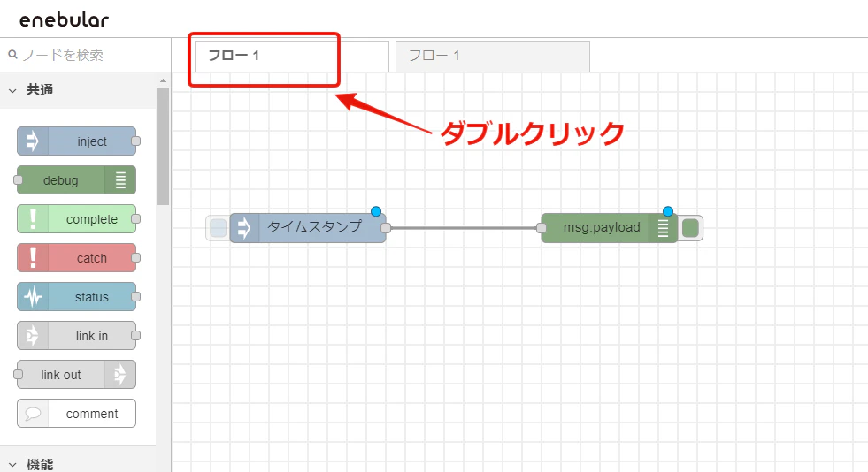Click the タイムスタンプ node output port

386,228
